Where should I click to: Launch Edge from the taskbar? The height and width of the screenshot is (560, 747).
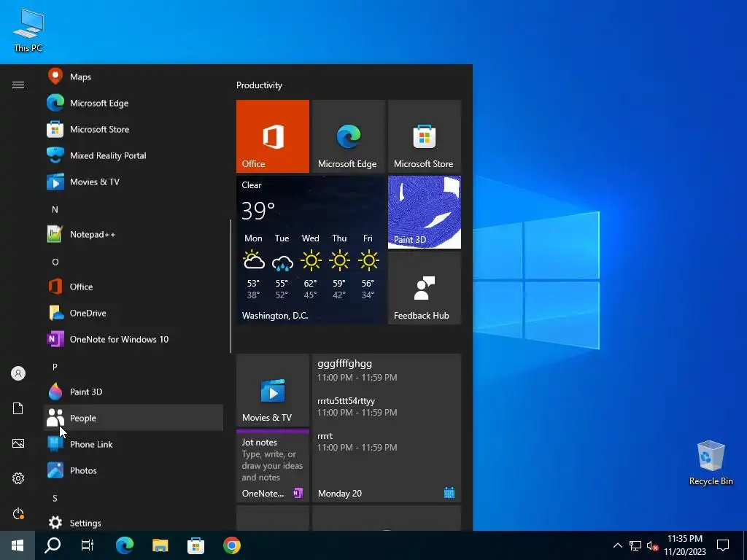pos(124,545)
